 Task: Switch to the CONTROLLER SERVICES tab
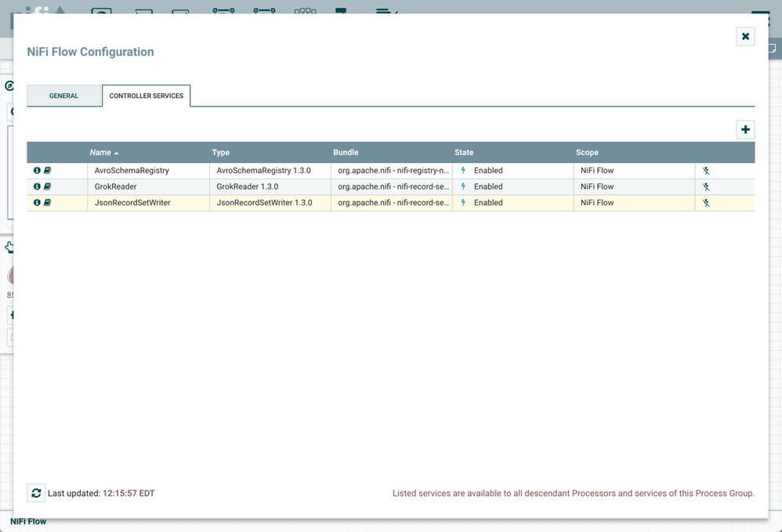click(146, 95)
